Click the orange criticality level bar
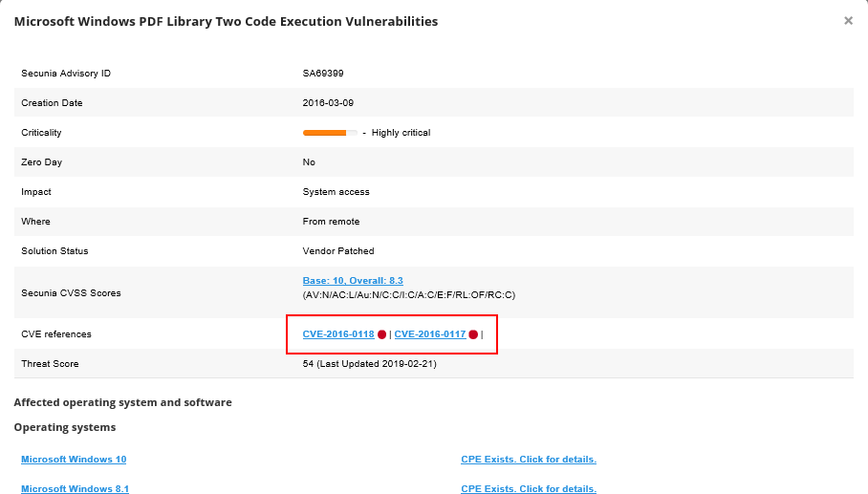868x494 pixels. (x=325, y=133)
